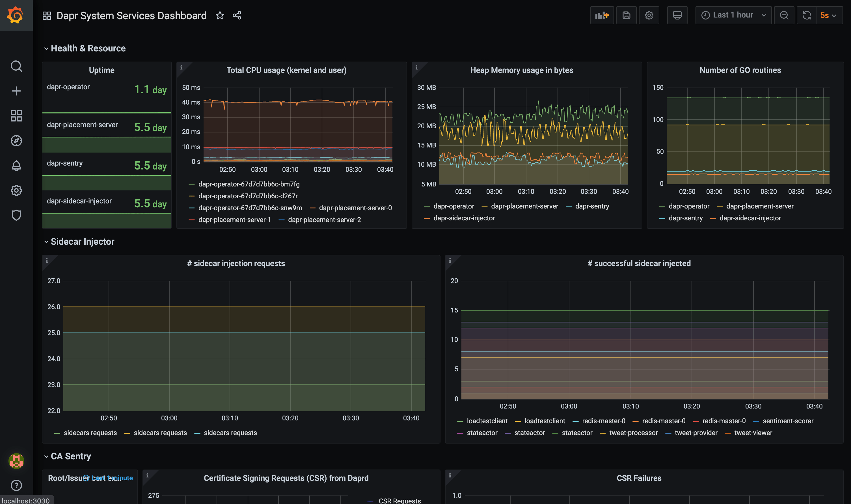Enable TV cycle view mode icon
The width and height of the screenshot is (851, 504).
677,15
